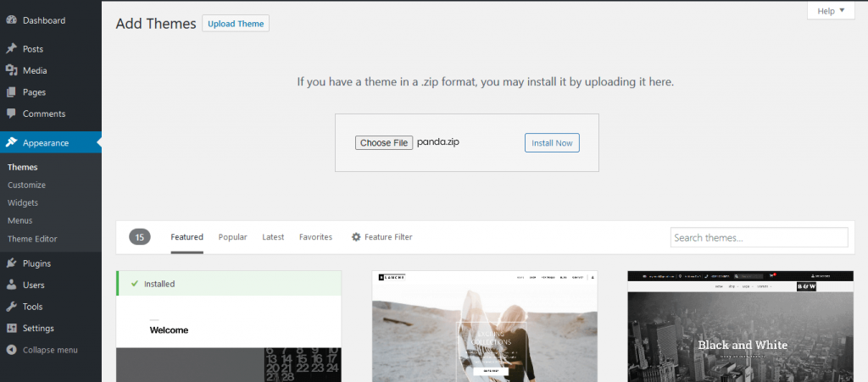This screenshot has height=382, width=868.
Task: Click the Dashboard gauge icon
Action: coord(11,19)
